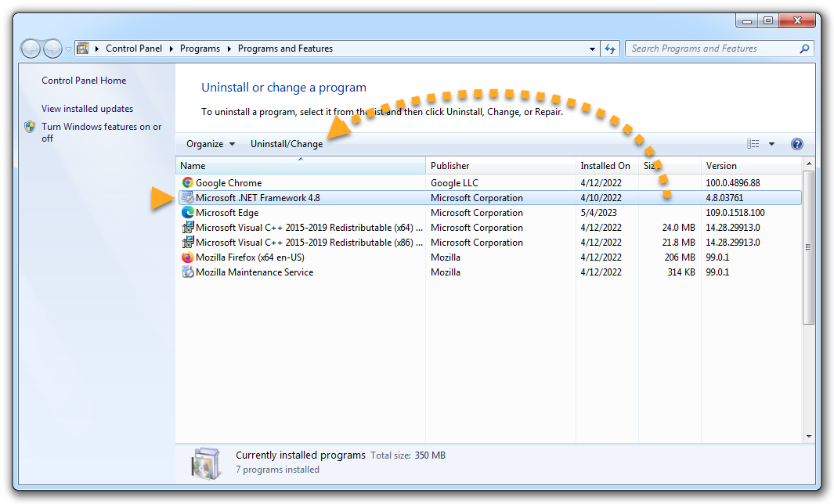
Task: Click the vertical scrollbar down arrow
Action: coord(808,435)
